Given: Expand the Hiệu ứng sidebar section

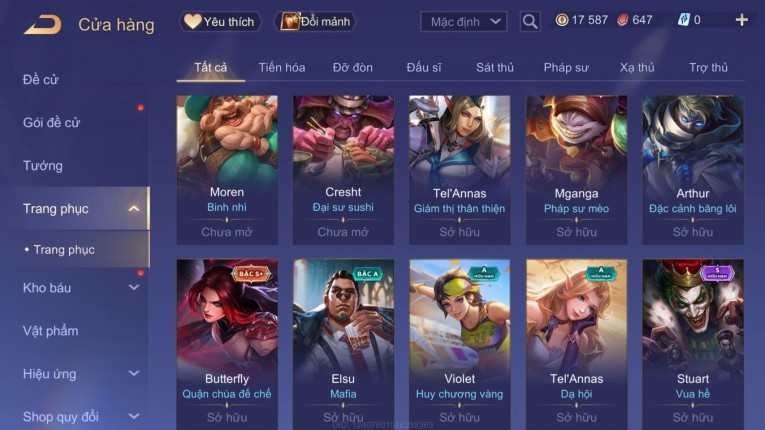Looking at the screenshot, I should point(134,373).
